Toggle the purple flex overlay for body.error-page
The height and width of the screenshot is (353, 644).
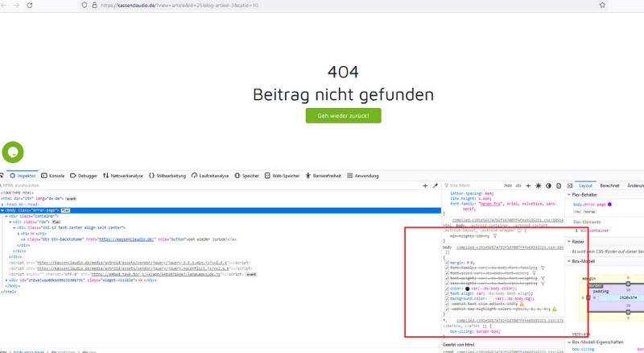[x=609, y=204]
